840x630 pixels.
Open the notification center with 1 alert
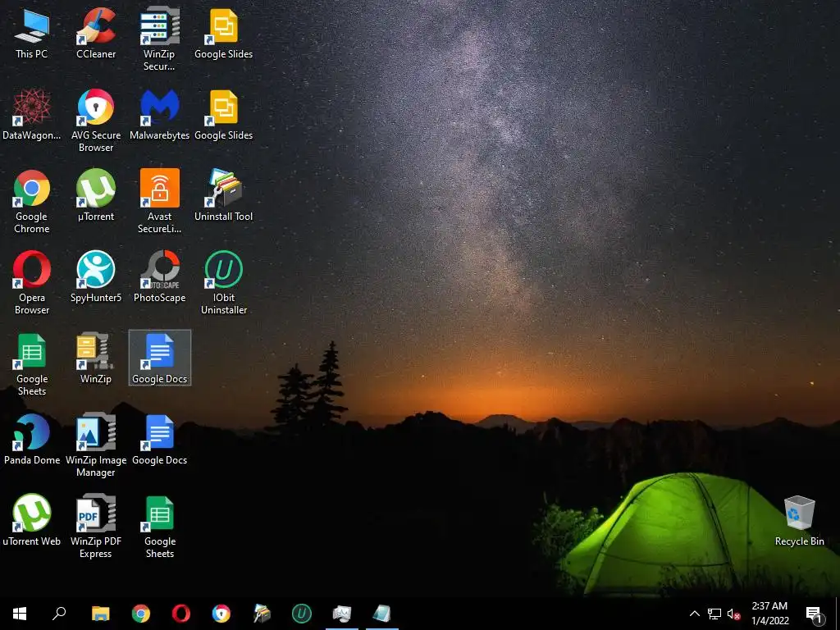coord(815,614)
